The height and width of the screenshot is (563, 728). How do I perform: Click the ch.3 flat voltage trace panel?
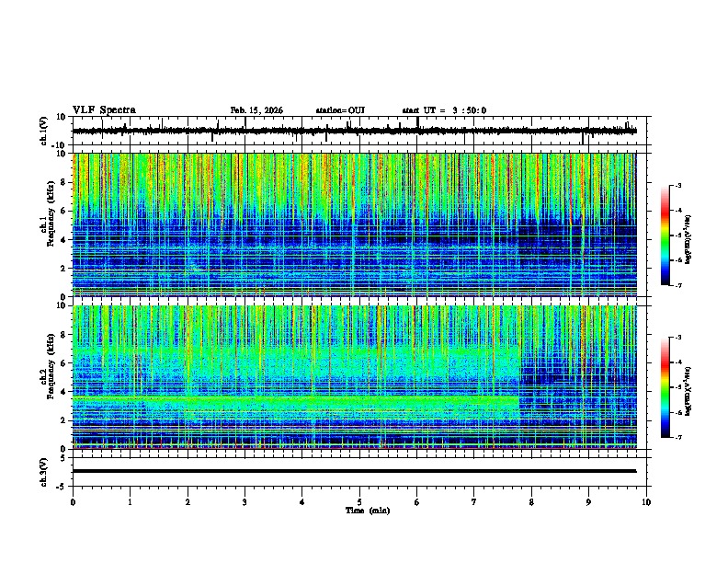pyautogui.click(x=361, y=472)
